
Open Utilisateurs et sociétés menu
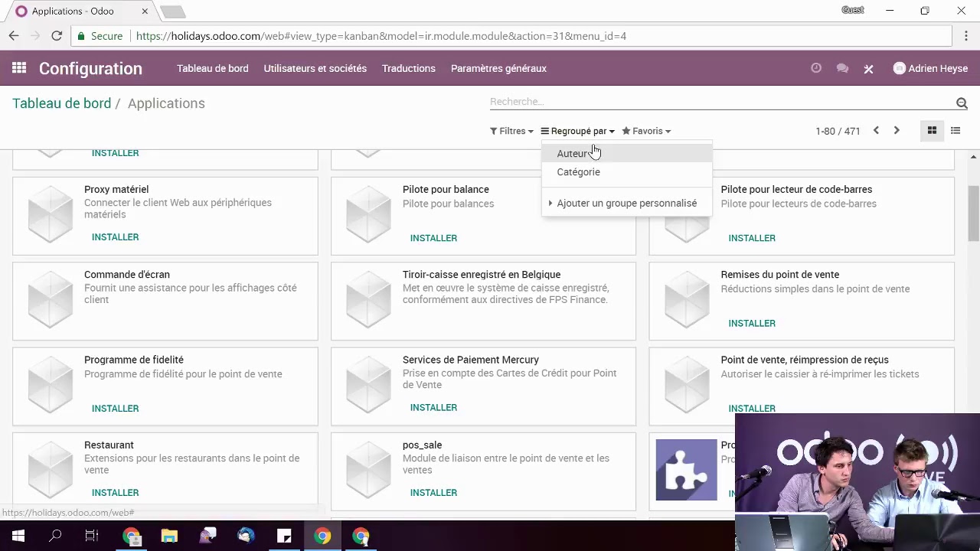pyautogui.click(x=315, y=68)
